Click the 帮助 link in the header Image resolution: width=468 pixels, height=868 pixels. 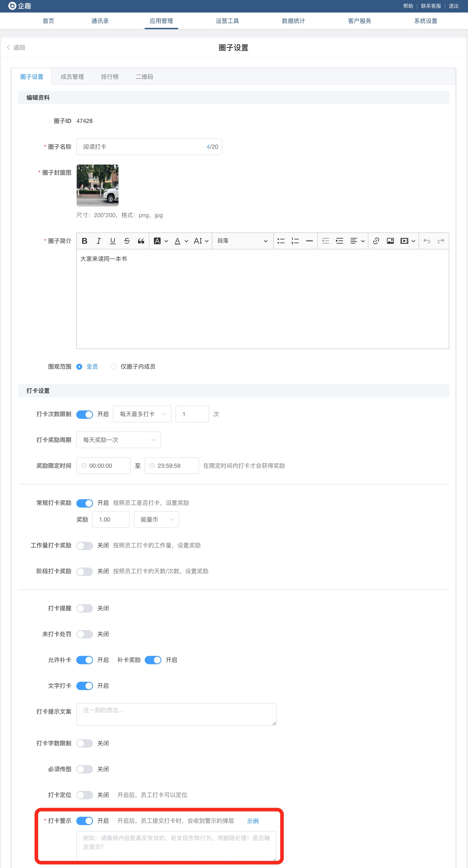[x=408, y=6]
